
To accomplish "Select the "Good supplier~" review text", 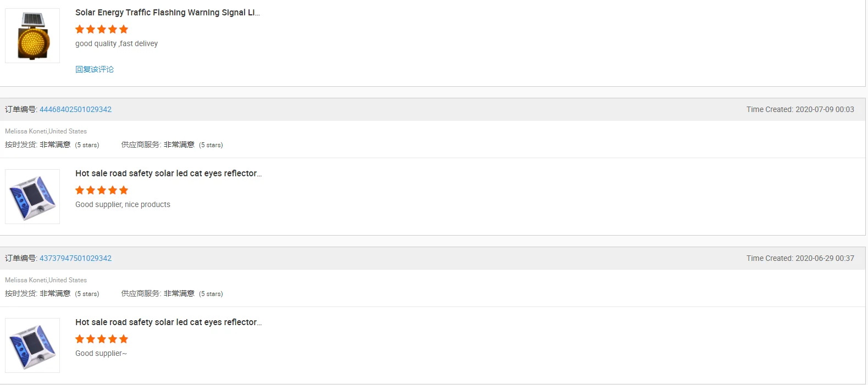I will click(101, 354).
